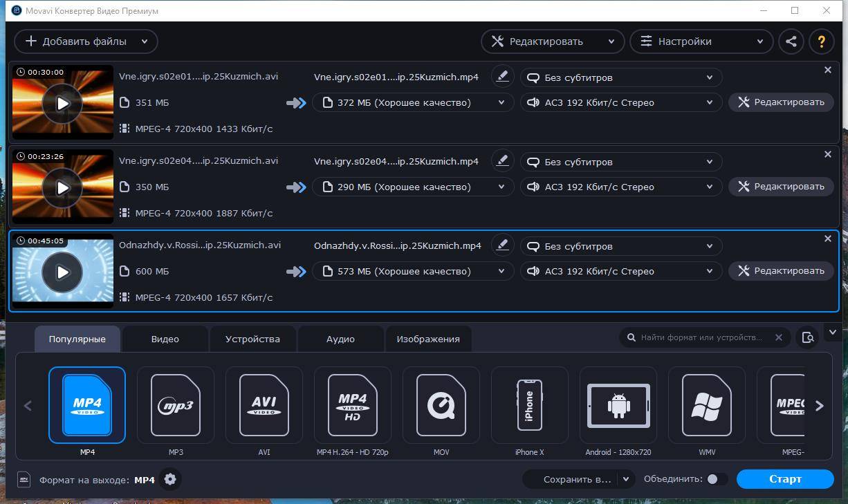Select the MP3 format preset icon
Image resolution: width=848 pixels, height=504 pixels.
(176, 406)
